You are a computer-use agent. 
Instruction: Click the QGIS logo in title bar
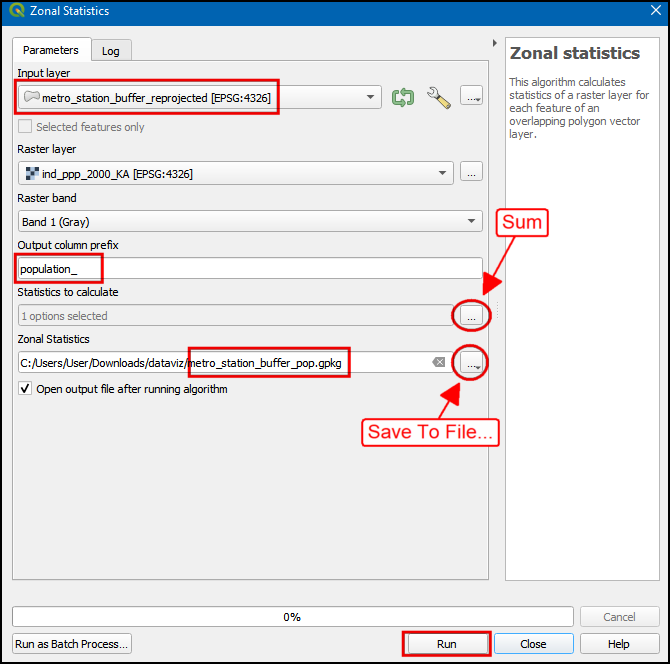pyautogui.click(x=16, y=10)
